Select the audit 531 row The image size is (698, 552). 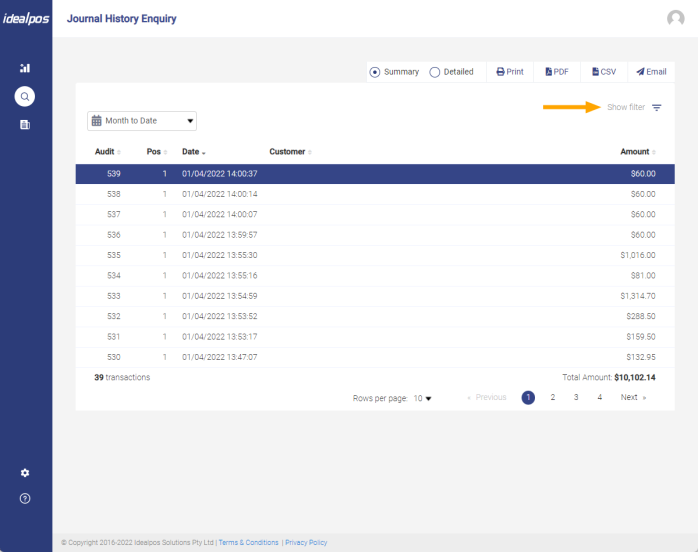click(x=375, y=337)
